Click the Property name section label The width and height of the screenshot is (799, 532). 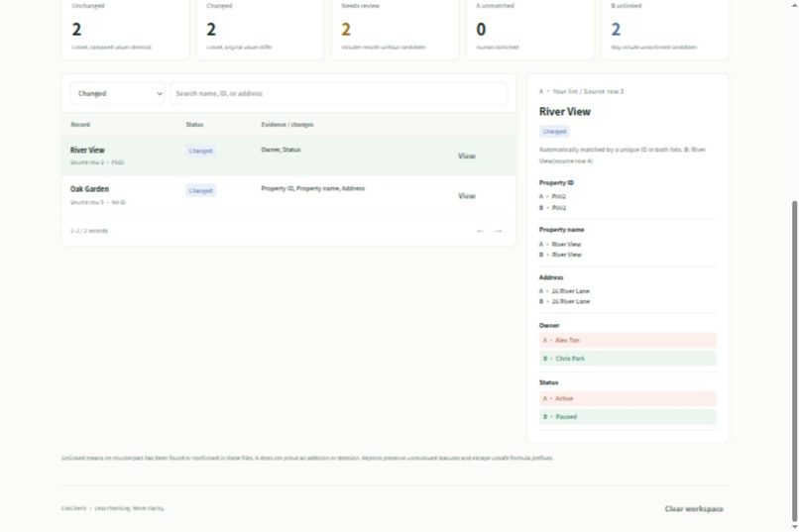point(561,230)
